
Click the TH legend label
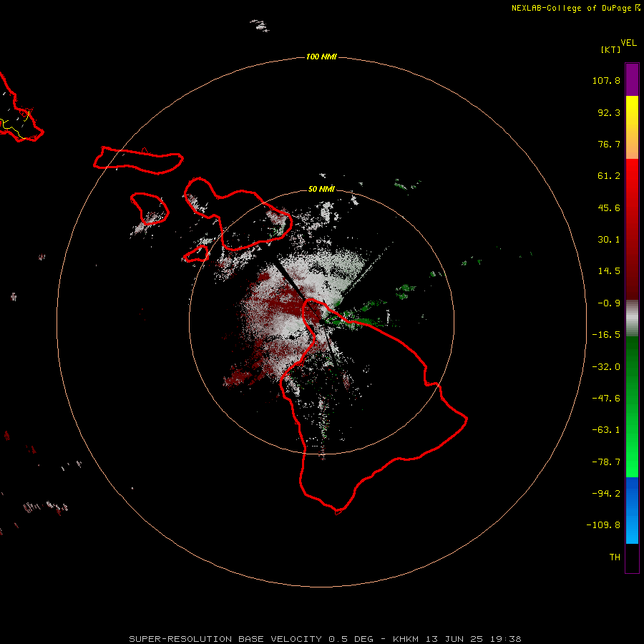click(x=615, y=557)
